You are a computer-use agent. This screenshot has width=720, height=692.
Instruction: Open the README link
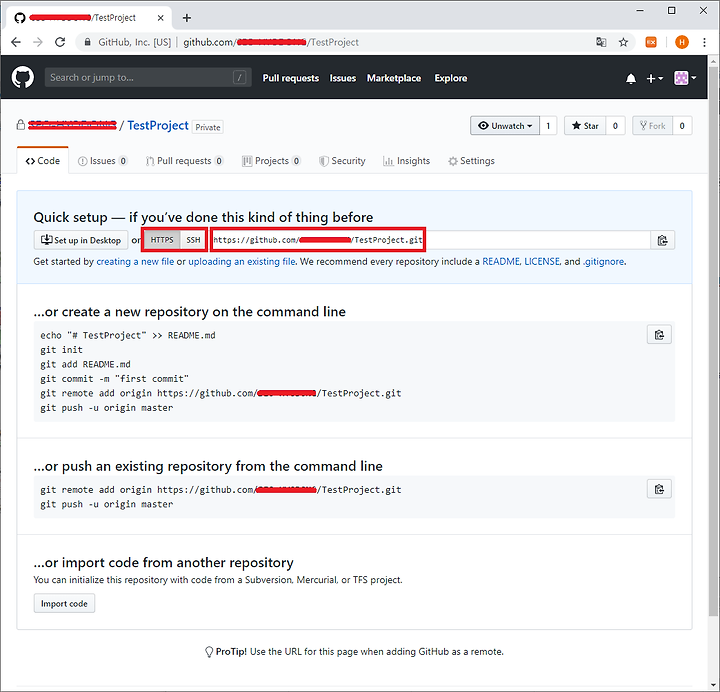pos(501,262)
